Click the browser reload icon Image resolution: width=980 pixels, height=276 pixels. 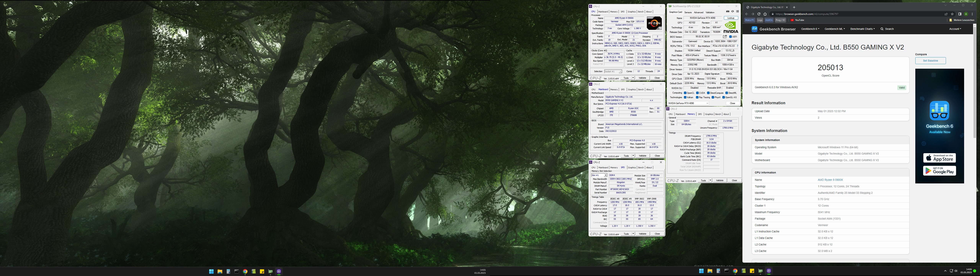click(x=759, y=14)
